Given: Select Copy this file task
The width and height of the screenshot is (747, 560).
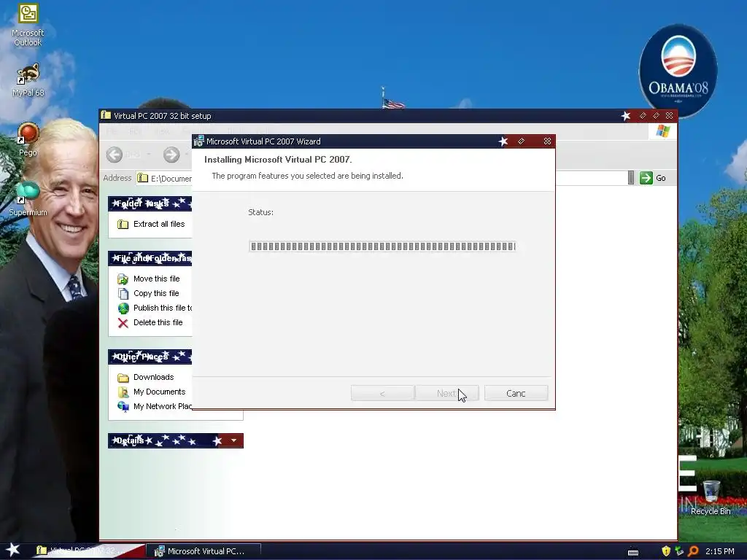Looking at the screenshot, I should [x=156, y=293].
